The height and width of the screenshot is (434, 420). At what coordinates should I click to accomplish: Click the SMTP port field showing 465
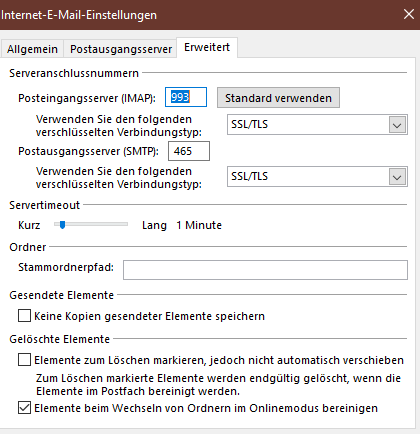click(189, 151)
